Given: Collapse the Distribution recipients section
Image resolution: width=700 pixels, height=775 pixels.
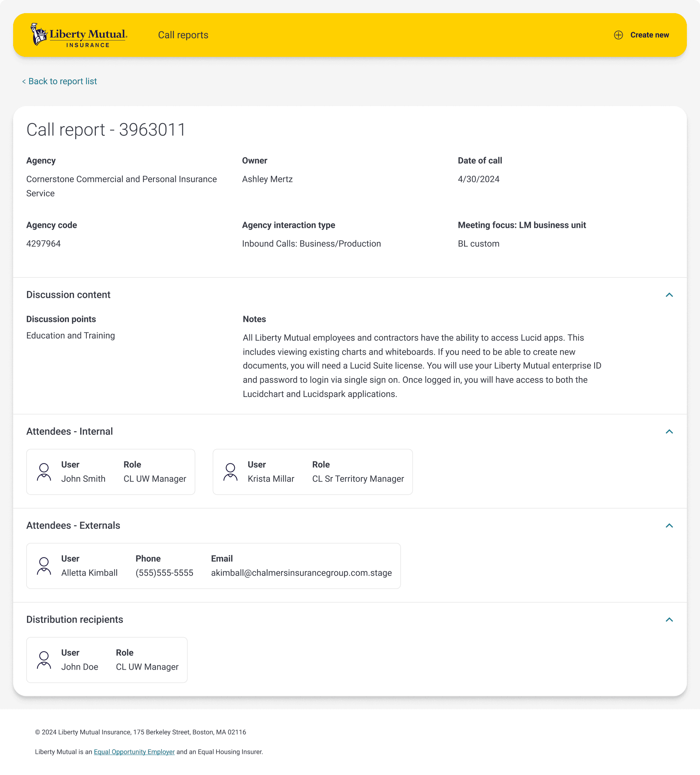Looking at the screenshot, I should click(x=669, y=620).
